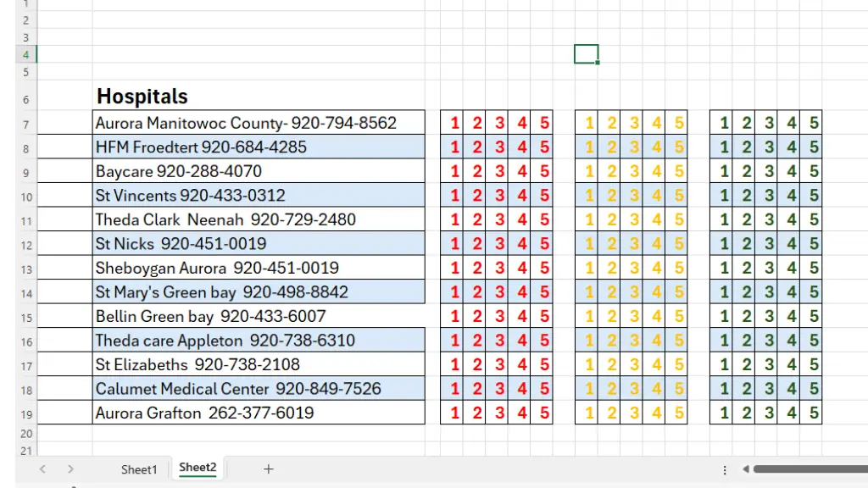Select the Bellin Green bay cell

(x=259, y=316)
